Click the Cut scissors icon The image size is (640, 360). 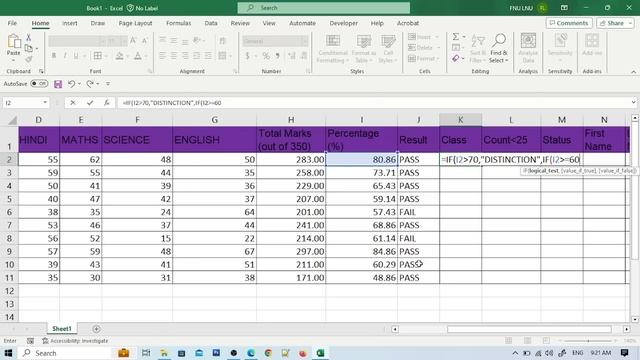pos(29,38)
